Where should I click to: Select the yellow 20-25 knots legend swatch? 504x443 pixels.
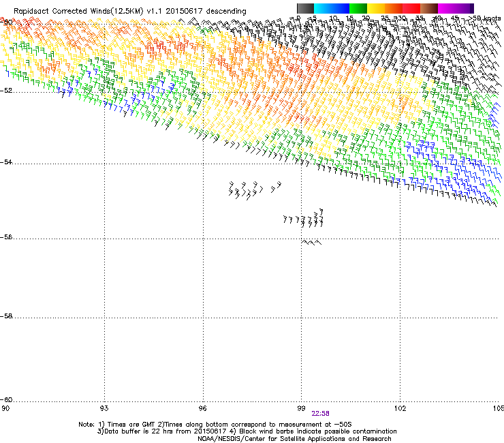pyautogui.click(x=376, y=8)
